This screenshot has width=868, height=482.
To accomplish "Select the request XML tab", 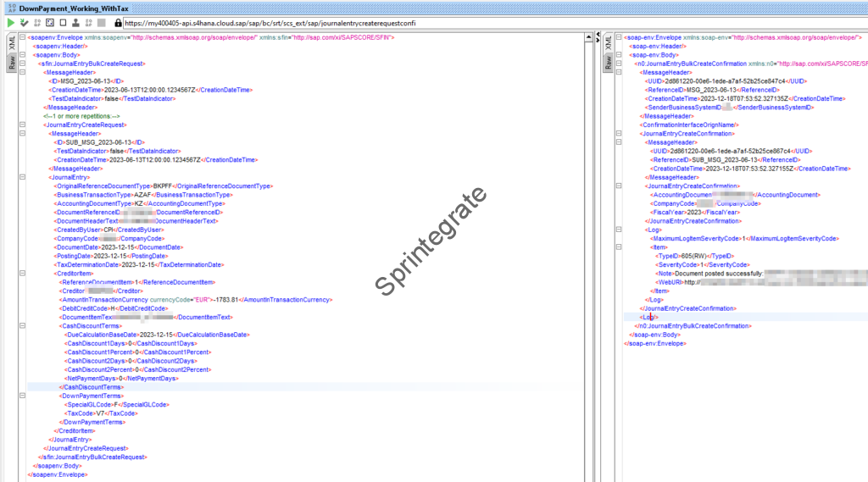I will tap(11, 42).
